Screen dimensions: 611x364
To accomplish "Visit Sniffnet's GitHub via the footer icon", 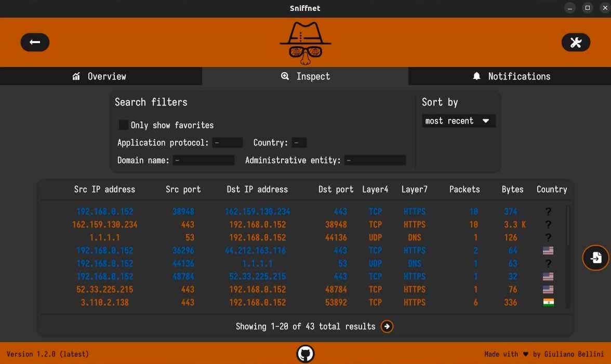I will click(305, 354).
